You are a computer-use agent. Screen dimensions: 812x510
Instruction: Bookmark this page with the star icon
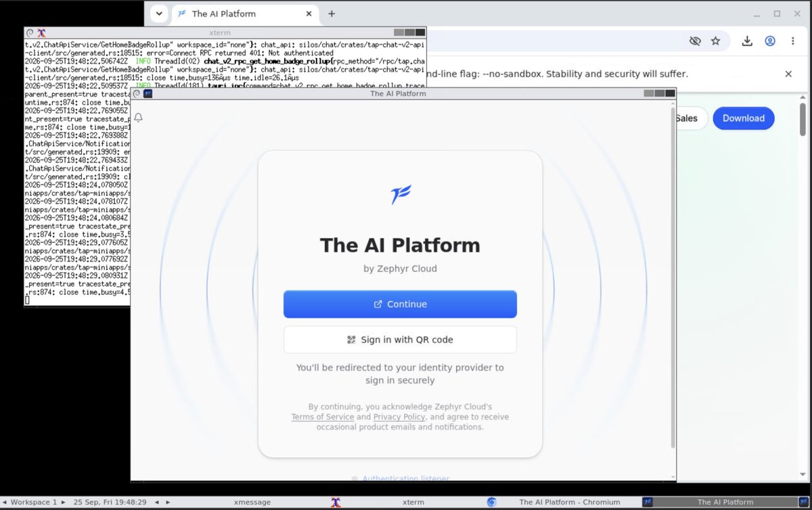[715, 41]
